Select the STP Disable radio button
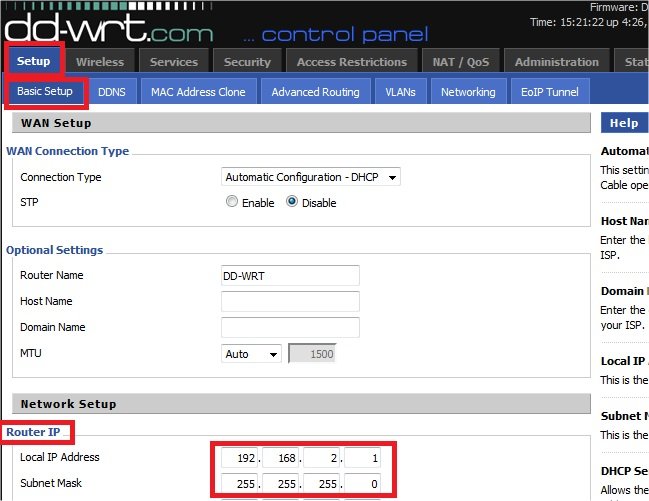 (x=292, y=202)
